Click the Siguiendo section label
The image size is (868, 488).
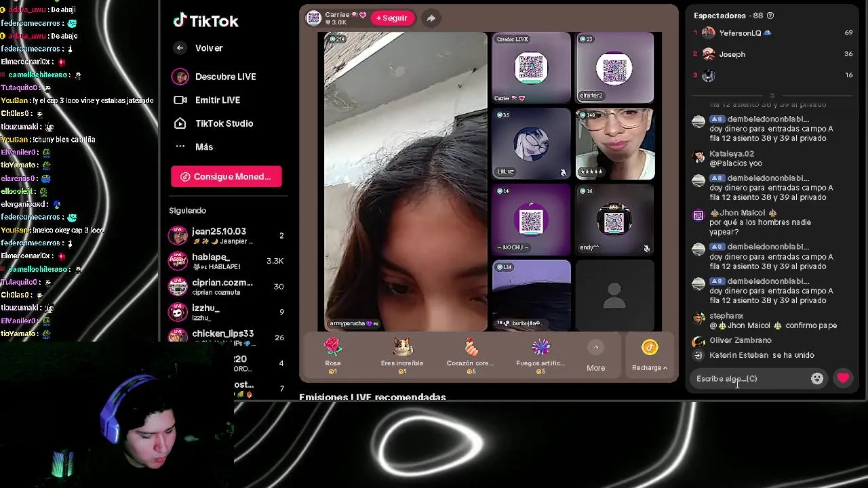point(188,211)
